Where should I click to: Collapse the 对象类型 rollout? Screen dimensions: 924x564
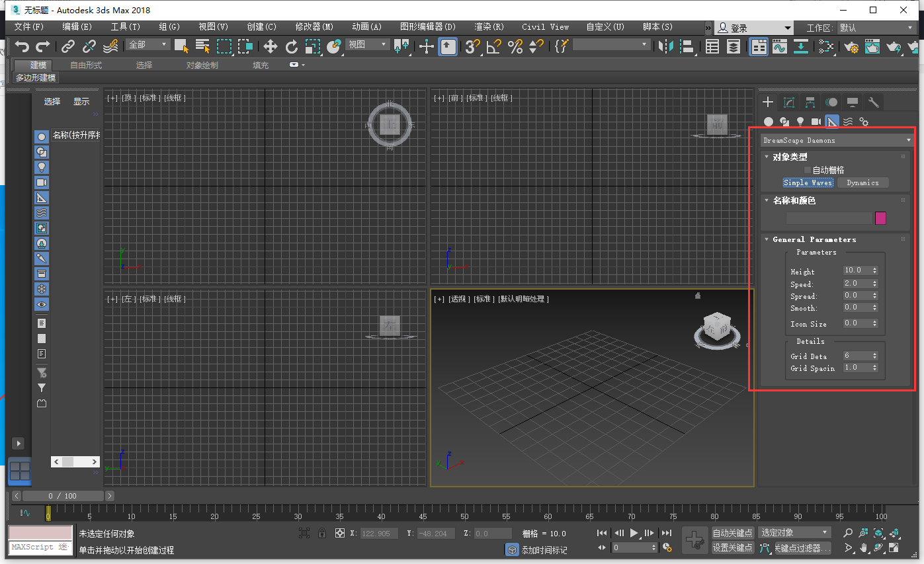pos(790,157)
